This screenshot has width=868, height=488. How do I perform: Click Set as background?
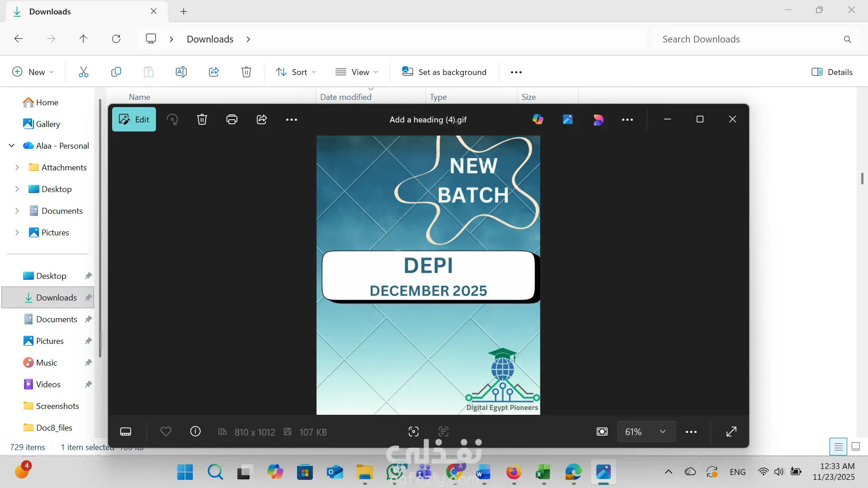coord(444,72)
